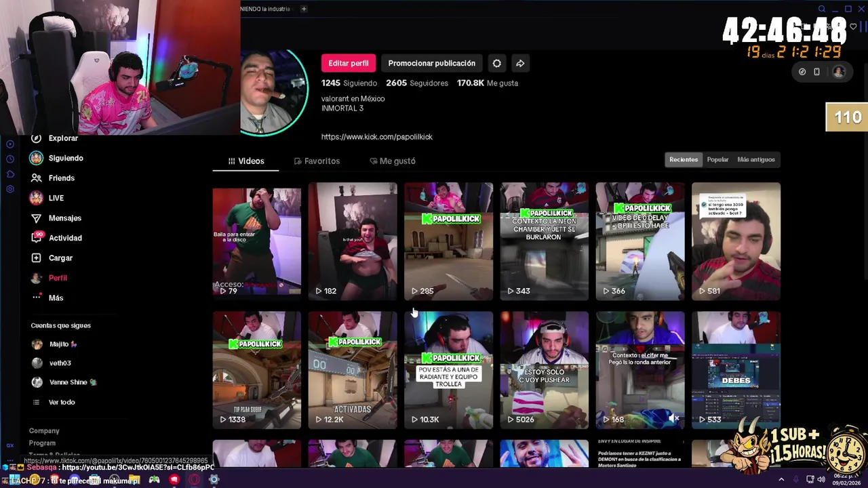Image resolution: width=868 pixels, height=488 pixels.
Task: Click 1245 Siguiendo count
Action: pos(349,83)
